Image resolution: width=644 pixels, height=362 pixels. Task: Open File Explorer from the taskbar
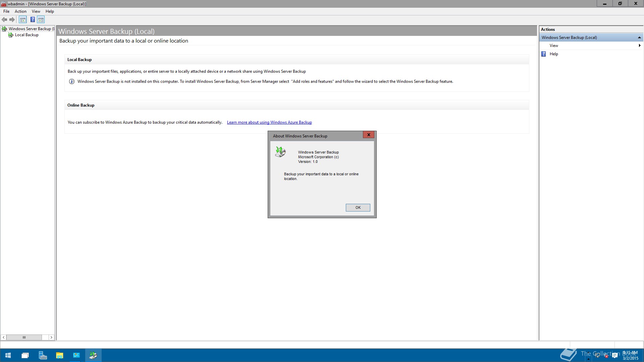pos(60,355)
